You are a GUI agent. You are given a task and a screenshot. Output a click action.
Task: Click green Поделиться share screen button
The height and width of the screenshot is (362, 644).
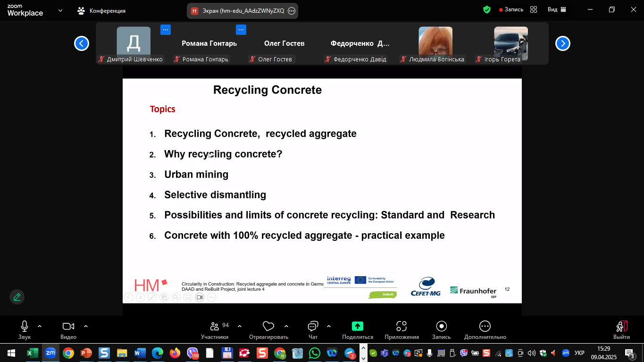click(358, 330)
